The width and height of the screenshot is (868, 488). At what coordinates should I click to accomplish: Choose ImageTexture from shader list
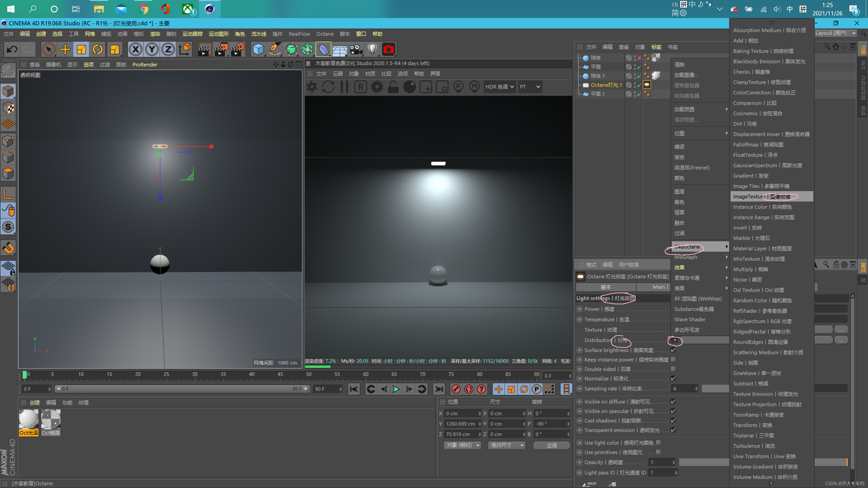click(772, 196)
